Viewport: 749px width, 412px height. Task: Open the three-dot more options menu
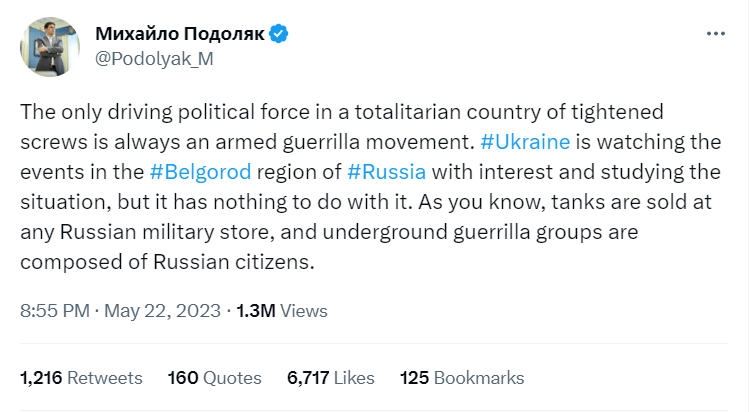click(x=716, y=33)
